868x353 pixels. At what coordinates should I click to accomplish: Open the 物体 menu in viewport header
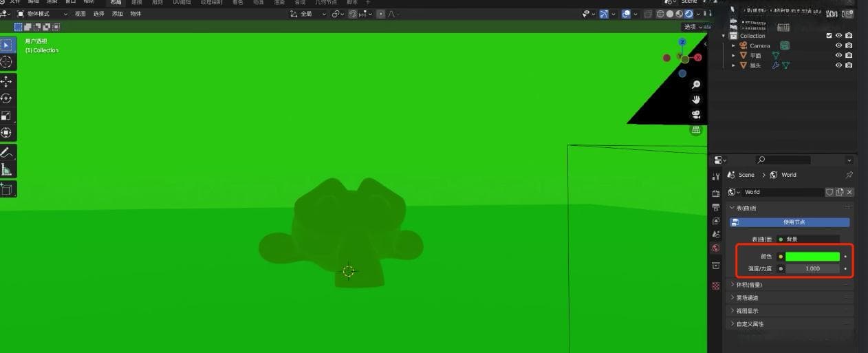136,14
